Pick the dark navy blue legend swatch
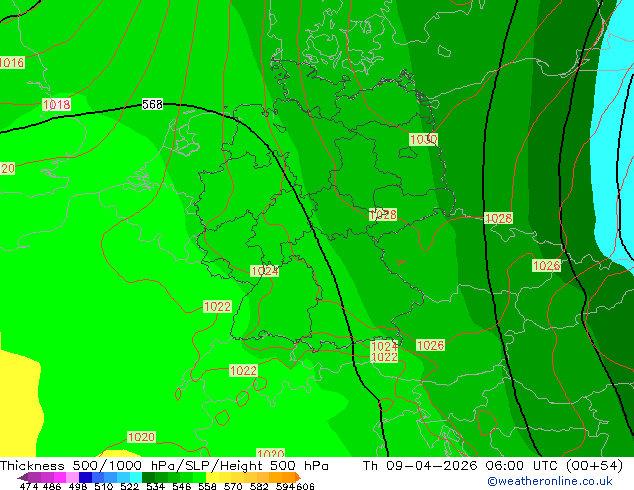Viewport: 634px width, 490px height. 85,477
